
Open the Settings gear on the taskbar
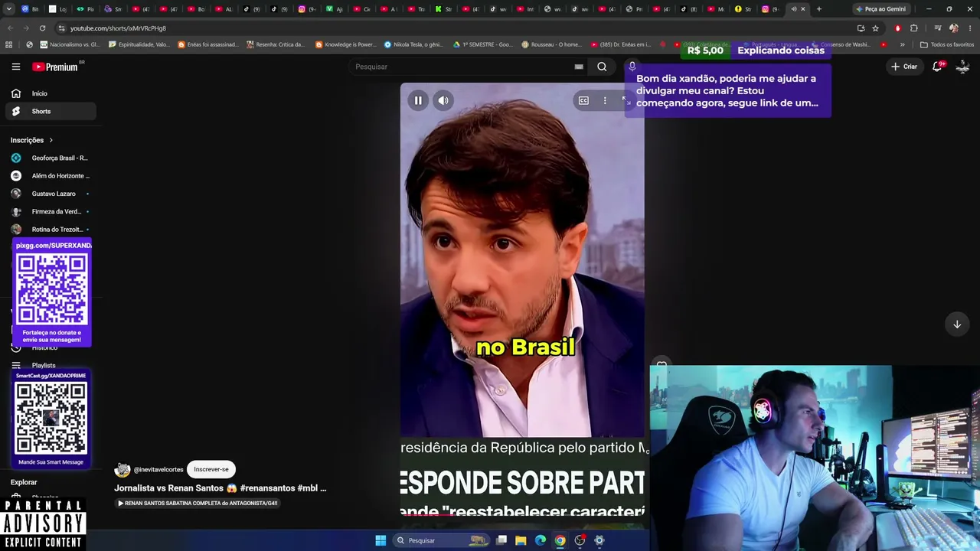coord(599,540)
